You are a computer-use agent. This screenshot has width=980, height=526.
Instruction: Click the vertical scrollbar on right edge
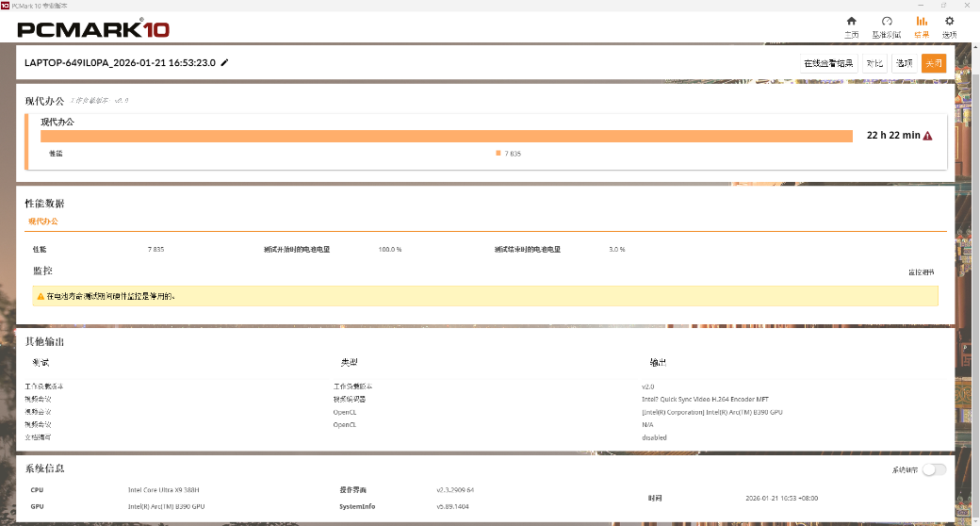(x=975, y=283)
